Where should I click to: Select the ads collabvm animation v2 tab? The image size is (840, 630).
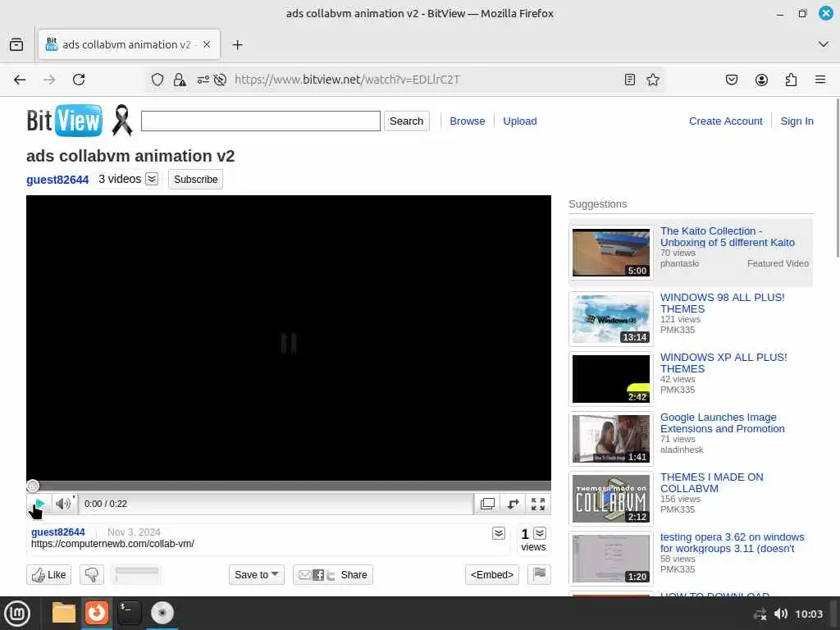click(x=129, y=44)
